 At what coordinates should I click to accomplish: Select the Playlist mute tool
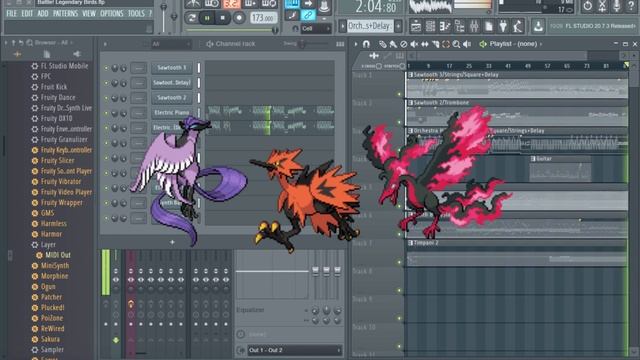click(x=414, y=44)
